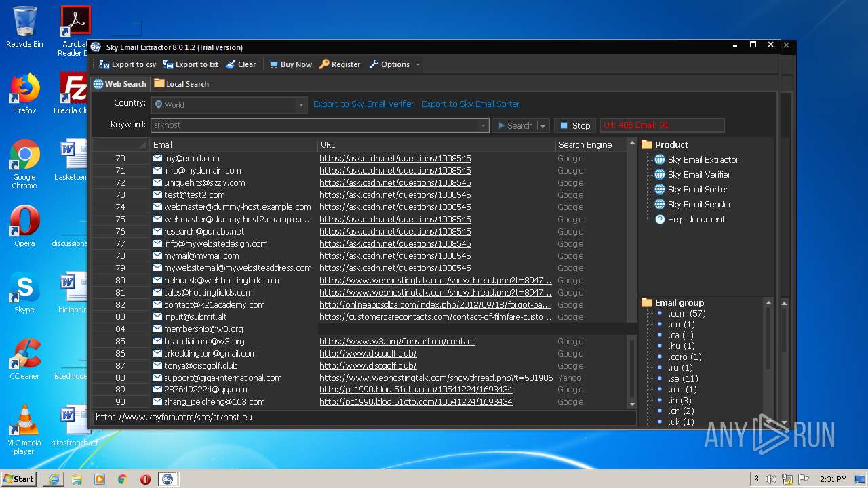This screenshot has width=868, height=488.
Task: Sort by URL column header
Action: [437, 144]
